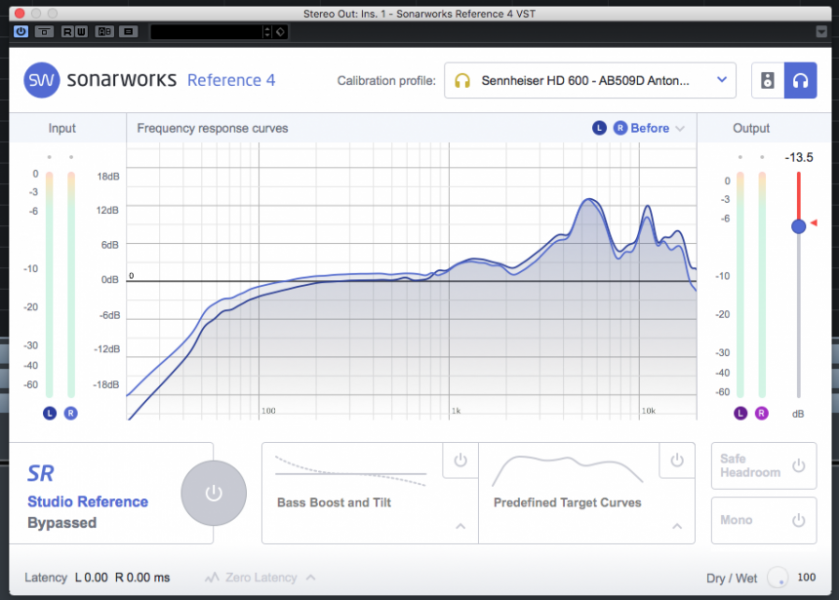The image size is (839, 600).
Task: Click the Latency L 0.00 readout
Action: pos(91,578)
